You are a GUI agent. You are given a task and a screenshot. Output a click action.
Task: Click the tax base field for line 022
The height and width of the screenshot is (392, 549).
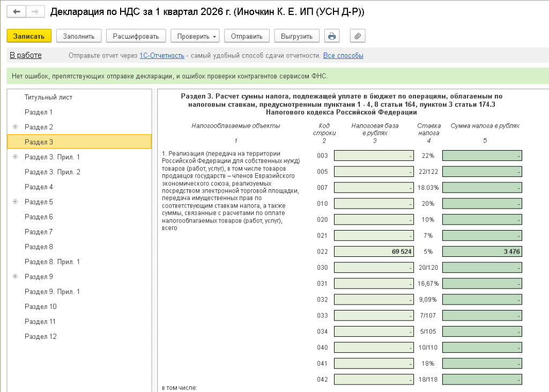(x=374, y=252)
